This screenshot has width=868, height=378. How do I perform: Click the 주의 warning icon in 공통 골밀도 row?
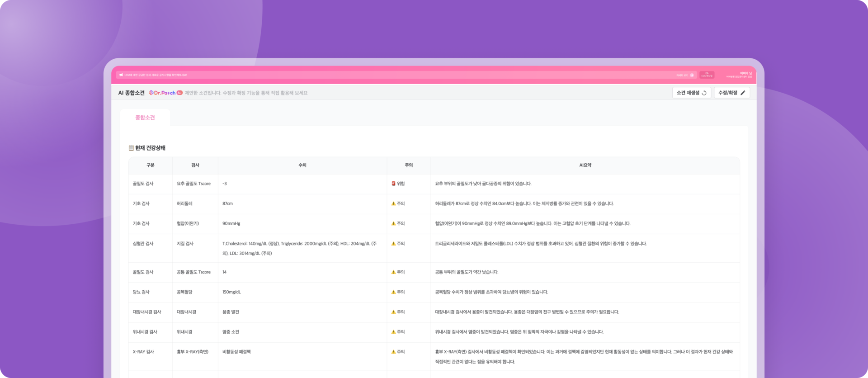393,272
